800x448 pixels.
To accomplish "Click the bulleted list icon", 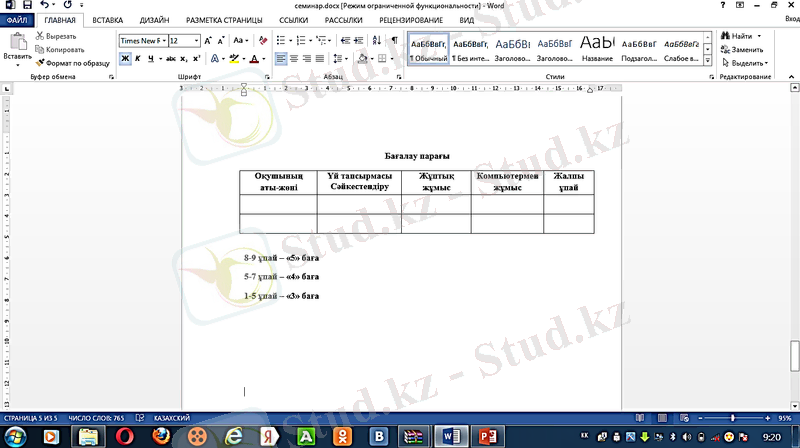I will point(281,40).
